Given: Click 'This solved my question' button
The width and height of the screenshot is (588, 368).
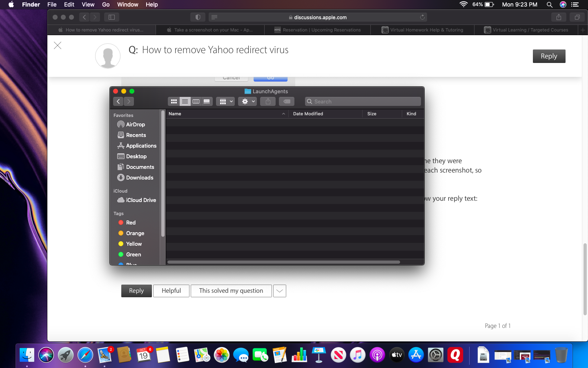Looking at the screenshot, I should click(231, 291).
